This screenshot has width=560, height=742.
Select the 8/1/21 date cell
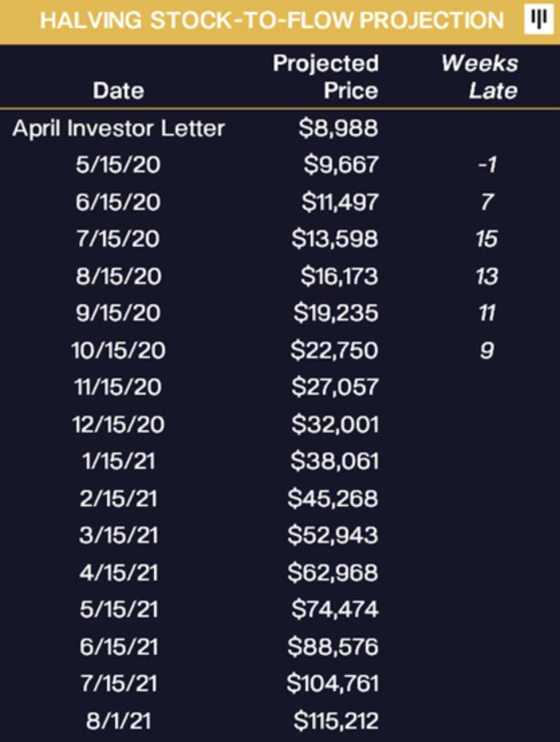(119, 721)
